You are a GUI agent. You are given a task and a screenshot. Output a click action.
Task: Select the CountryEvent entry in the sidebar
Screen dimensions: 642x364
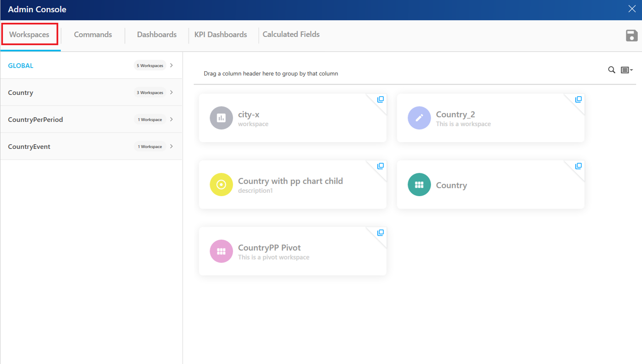[x=29, y=146]
